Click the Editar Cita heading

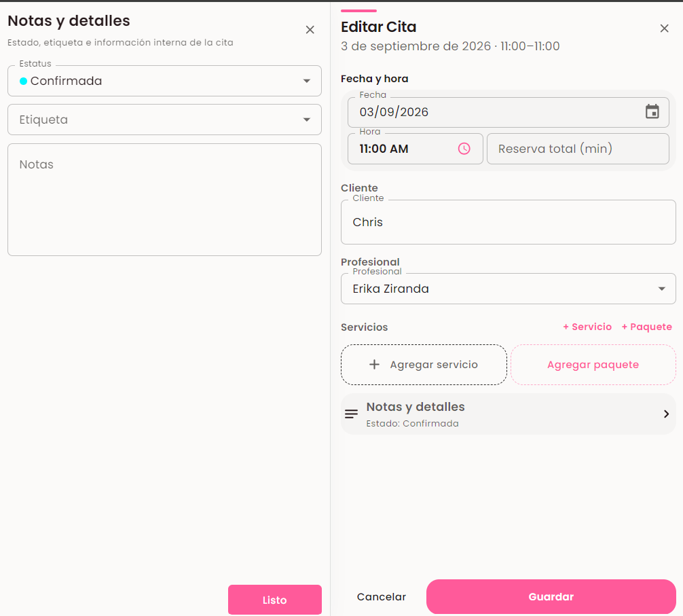pyautogui.click(x=379, y=27)
